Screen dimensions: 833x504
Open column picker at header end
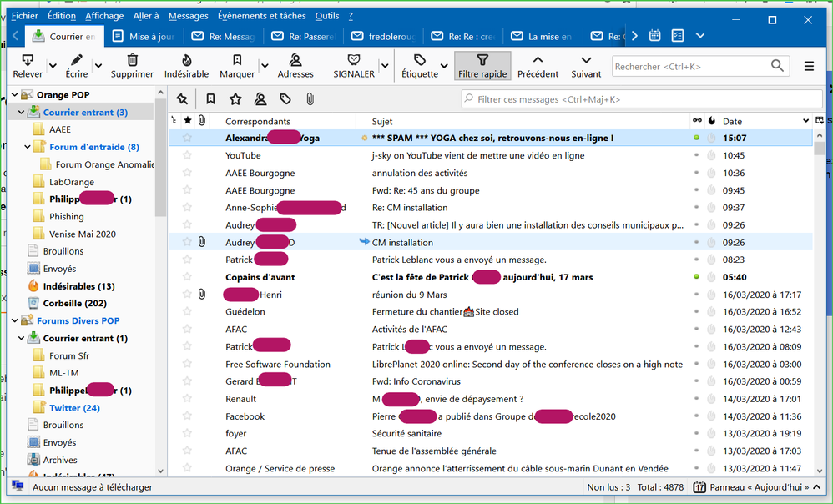pos(820,120)
